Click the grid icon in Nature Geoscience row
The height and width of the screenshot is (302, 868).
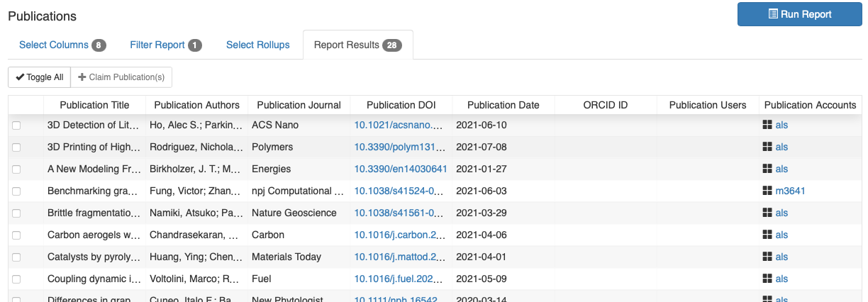tap(767, 213)
